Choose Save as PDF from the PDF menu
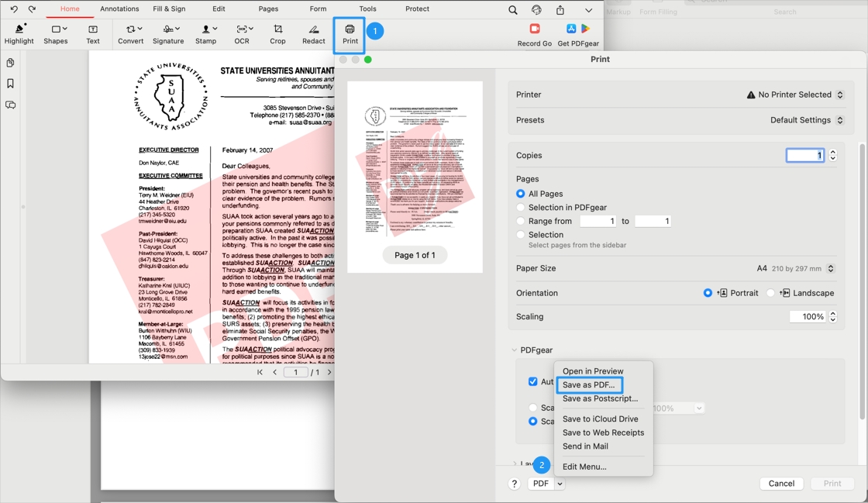Viewport: 868px width, 503px height. pos(589,384)
